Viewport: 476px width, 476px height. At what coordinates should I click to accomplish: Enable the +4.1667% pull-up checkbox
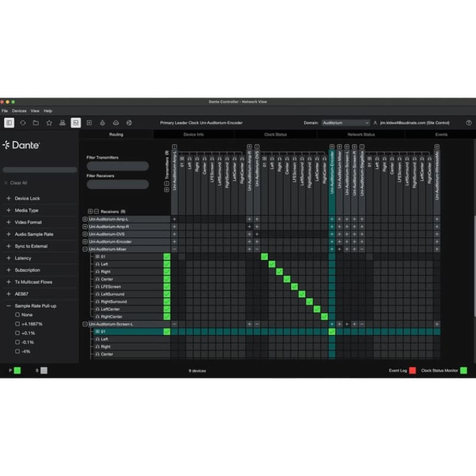point(17,324)
